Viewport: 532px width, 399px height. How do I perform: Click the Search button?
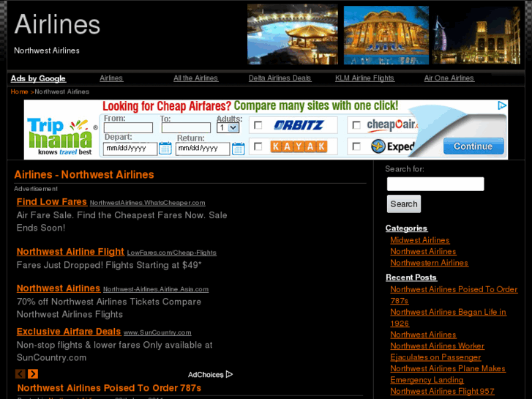click(x=404, y=204)
